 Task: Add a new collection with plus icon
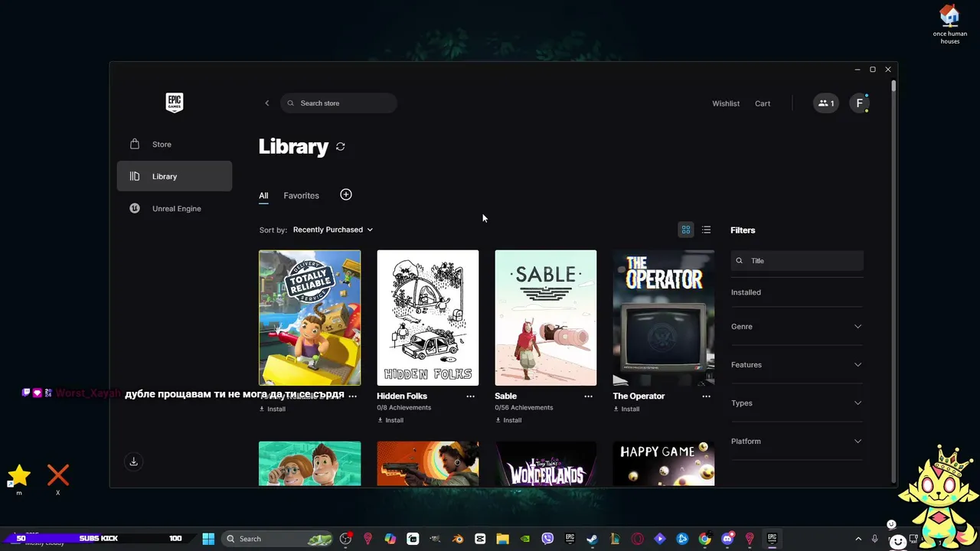click(346, 194)
